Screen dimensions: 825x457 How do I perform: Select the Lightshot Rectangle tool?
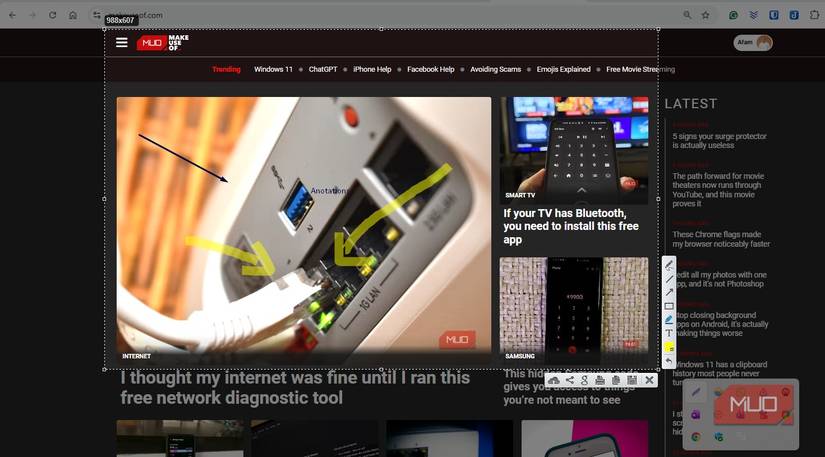point(669,306)
